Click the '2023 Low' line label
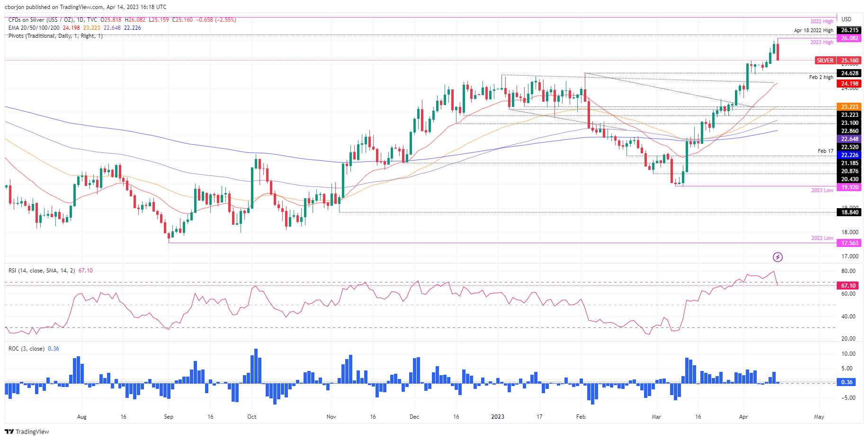Image resolution: width=868 pixels, height=440 pixels. [x=822, y=190]
